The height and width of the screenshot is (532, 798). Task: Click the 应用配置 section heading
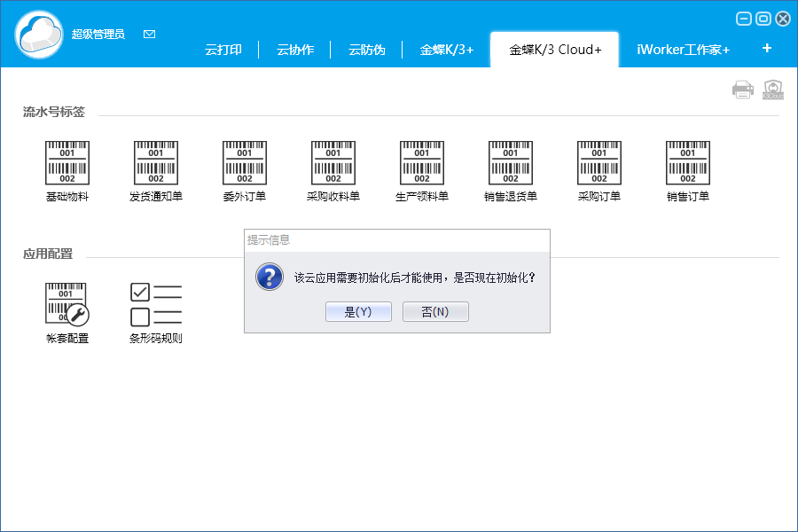tap(48, 254)
